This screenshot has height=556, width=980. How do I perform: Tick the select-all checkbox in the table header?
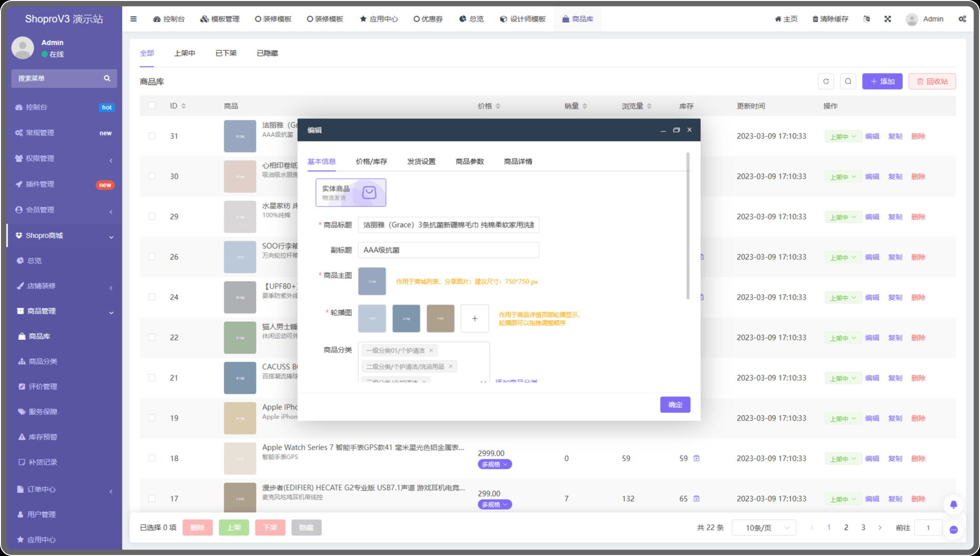click(152, 106)
